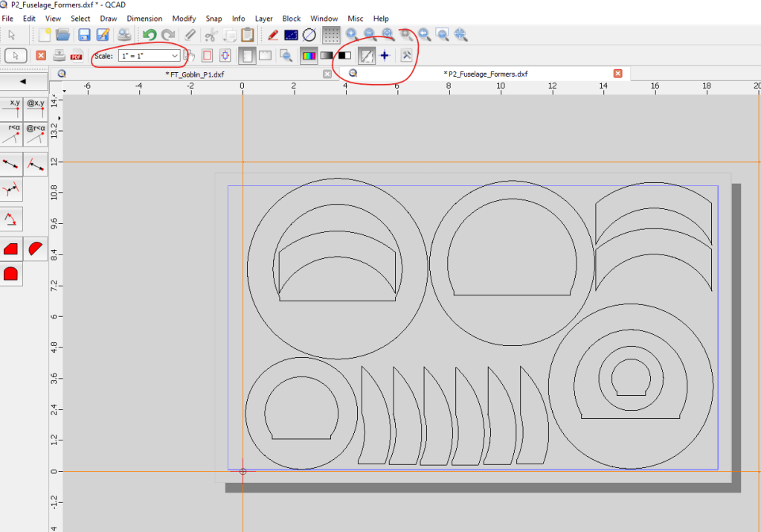
Task: Toggle black and white print mode
Action: coord(344,56)
